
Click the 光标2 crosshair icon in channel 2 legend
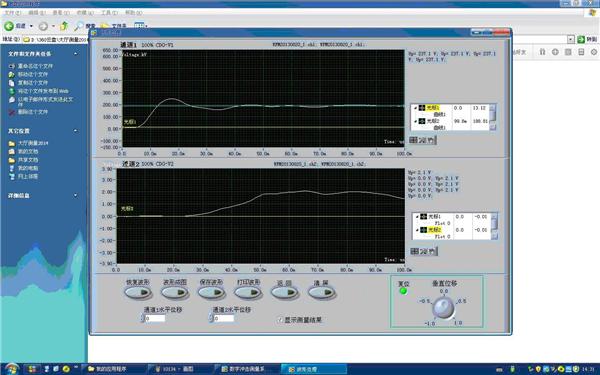pyautogui.click(x=423, y=230)
